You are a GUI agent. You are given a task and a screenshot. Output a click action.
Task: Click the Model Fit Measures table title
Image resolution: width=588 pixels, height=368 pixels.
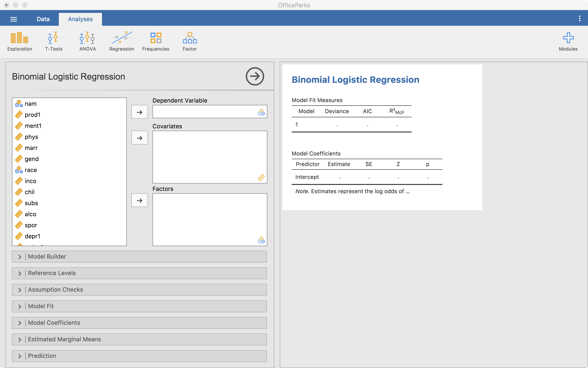(x=317, y=100)
